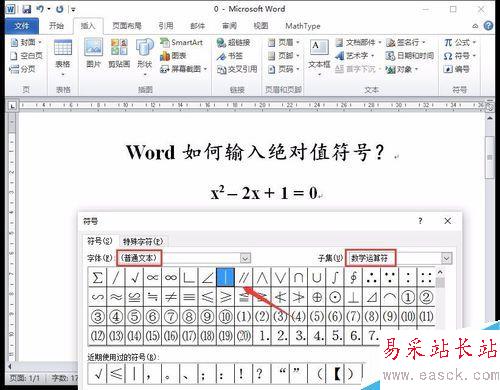The image size is (500, 390).
Task: Open the subset (子集) dropdown arrow
Action: click(447, 258)
